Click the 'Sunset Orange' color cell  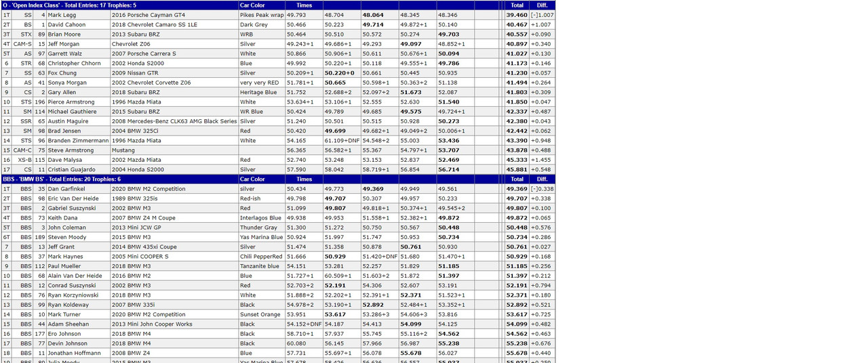(260, 314)
